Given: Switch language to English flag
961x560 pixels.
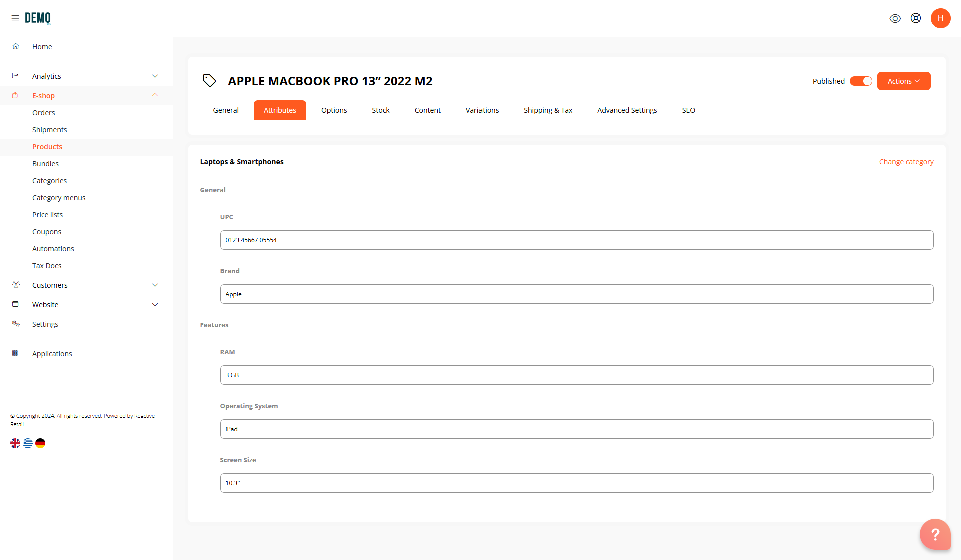Looking at the screenshot, I should (15, 443).
